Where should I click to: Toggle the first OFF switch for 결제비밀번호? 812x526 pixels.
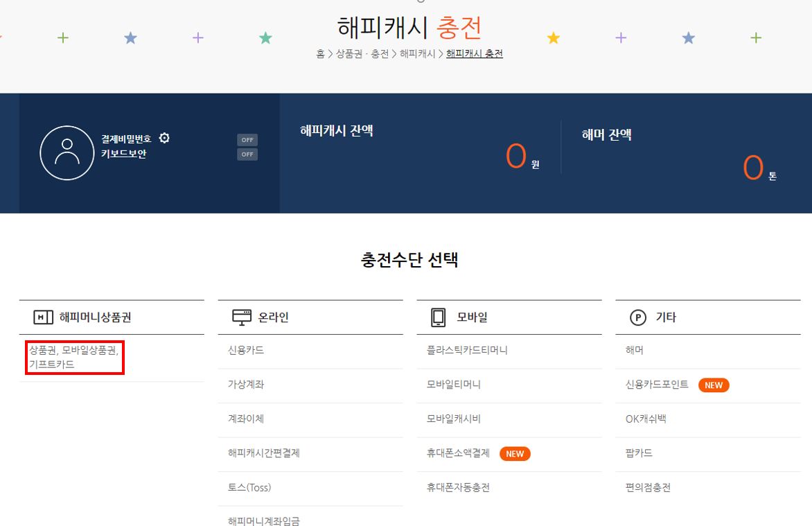point(247,139)
